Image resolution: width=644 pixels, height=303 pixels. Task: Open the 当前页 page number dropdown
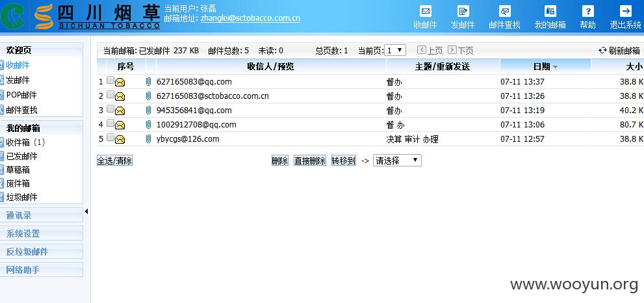click(395, 50)
